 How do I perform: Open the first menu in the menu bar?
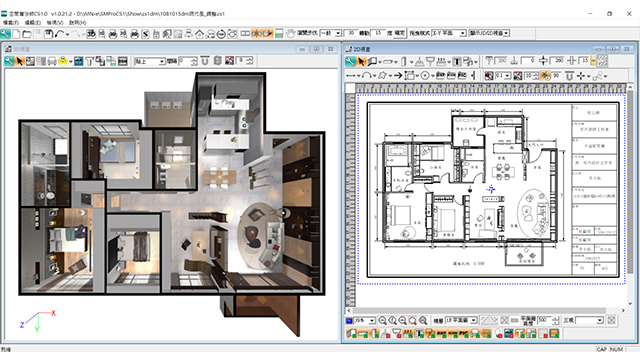[x=11, y=23]
